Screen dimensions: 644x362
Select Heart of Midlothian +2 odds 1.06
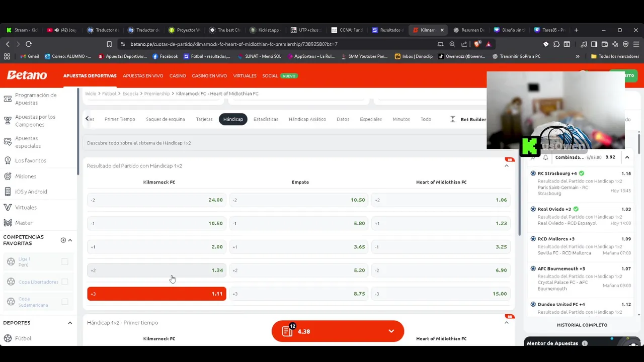(440, 200)
